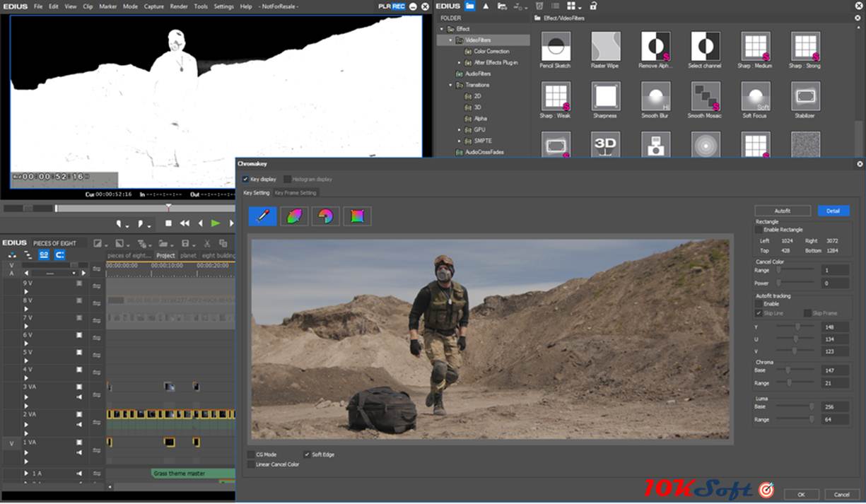
Task: Click the AudioCrossFades tree item
Action: pyautogui.click(x=484, y=152)
